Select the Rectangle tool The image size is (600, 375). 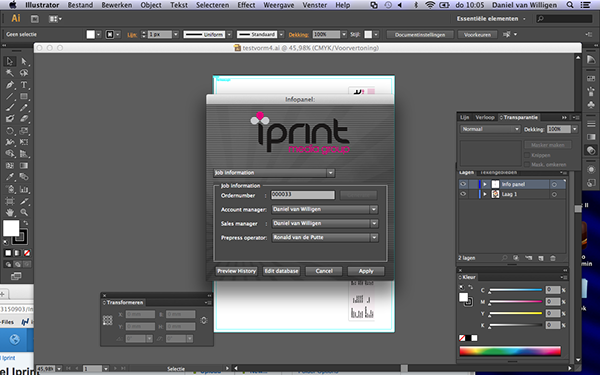[x=24, y=96]
